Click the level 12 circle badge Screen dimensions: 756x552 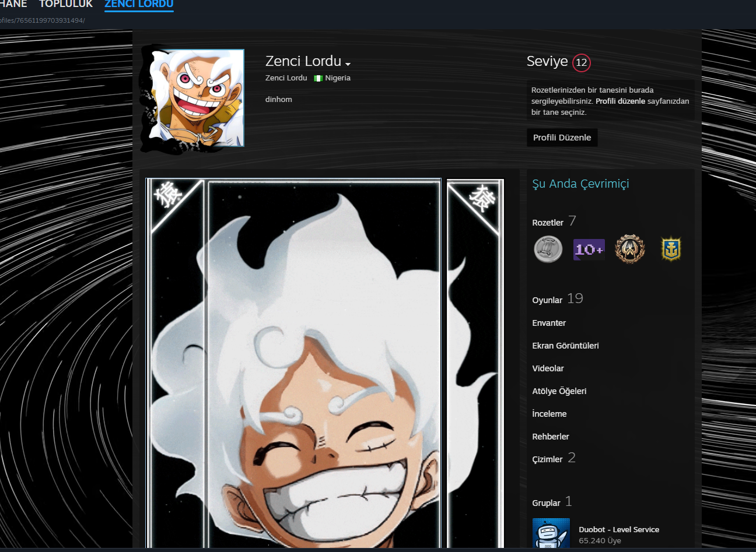[x=582, y=62]
